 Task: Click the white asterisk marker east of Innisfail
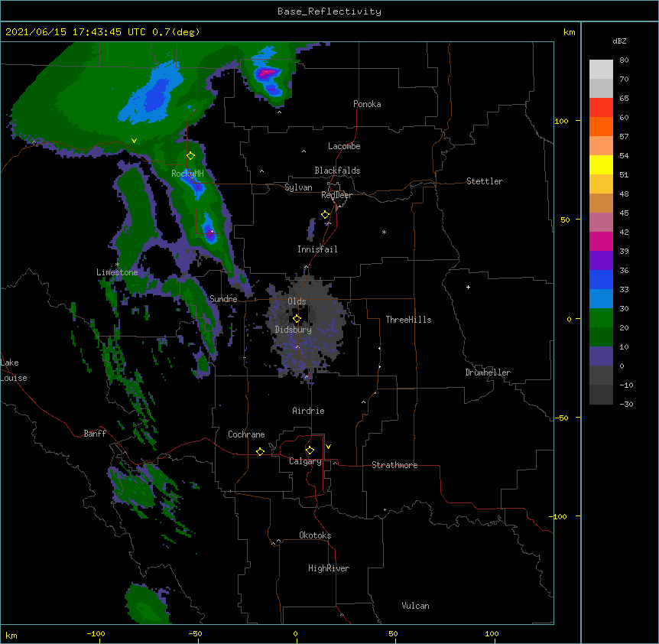pyautogui.click(x=384, y=232)
